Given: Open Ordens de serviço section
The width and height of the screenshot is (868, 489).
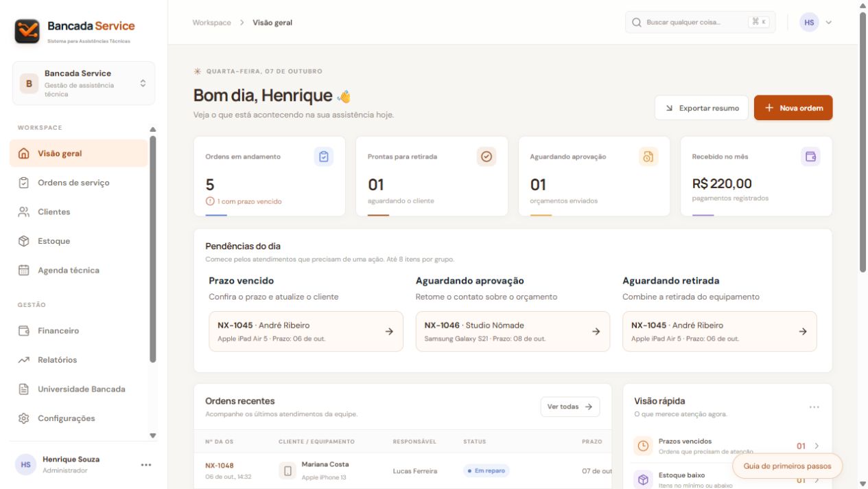Looking at the screenshot, I should (x=79, y=183).
